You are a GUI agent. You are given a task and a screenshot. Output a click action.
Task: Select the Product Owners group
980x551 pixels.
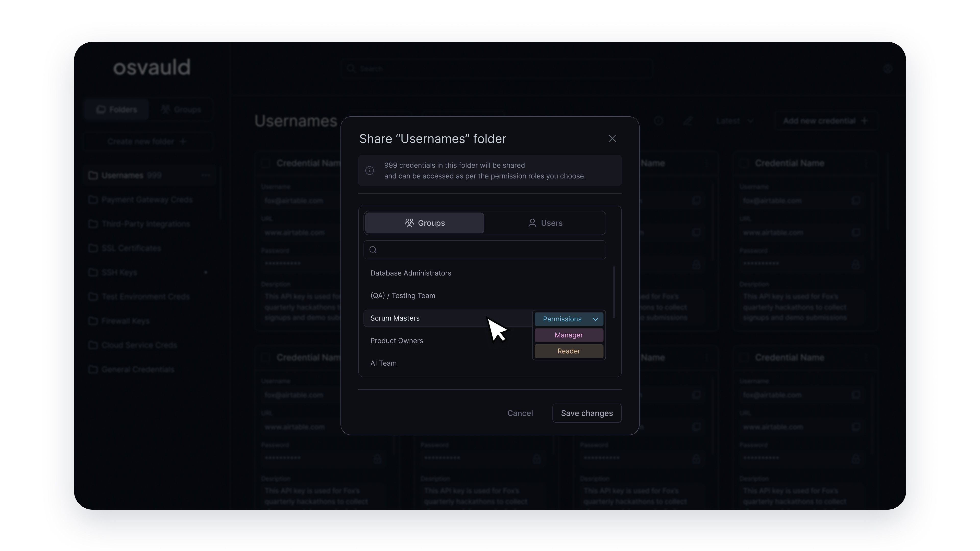click(x=396, y=341)
